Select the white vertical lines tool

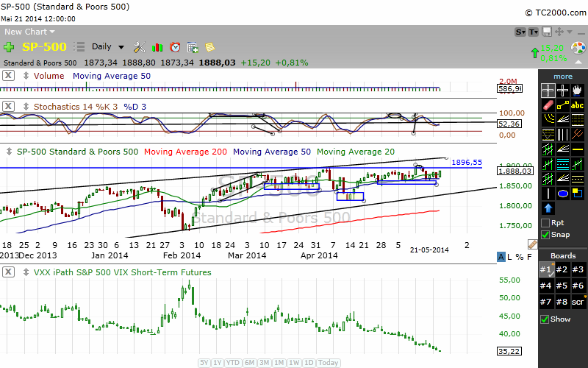[562, 135]
